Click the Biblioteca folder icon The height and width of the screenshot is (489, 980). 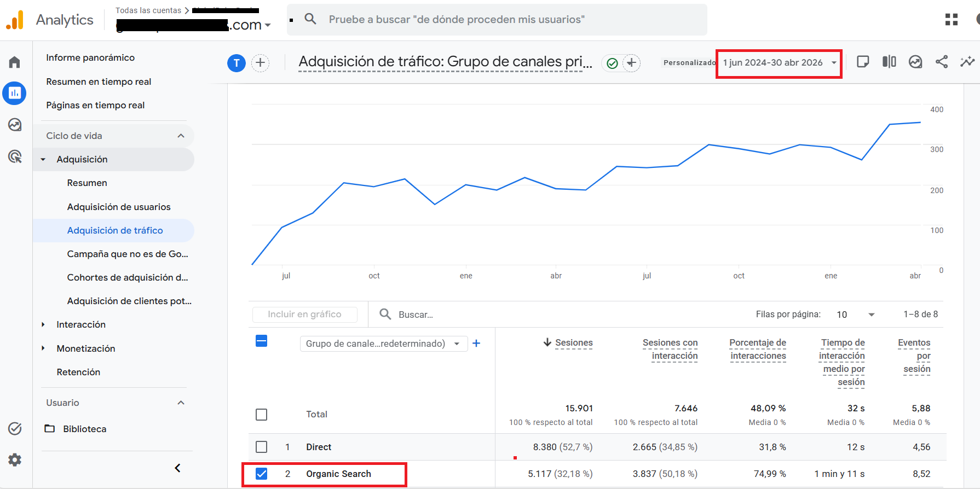[x=50, y=428]
